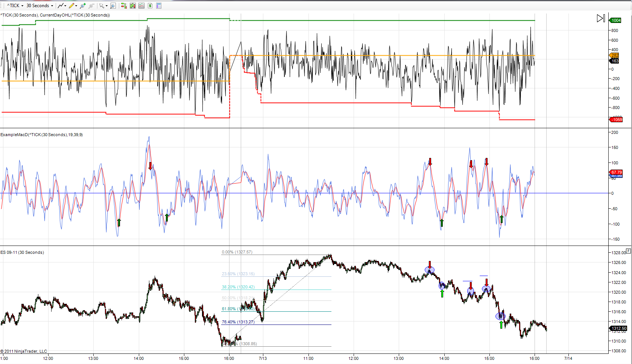
Task: Click the ^TICK instrument name in toolbar
Action: pos(13,6)
